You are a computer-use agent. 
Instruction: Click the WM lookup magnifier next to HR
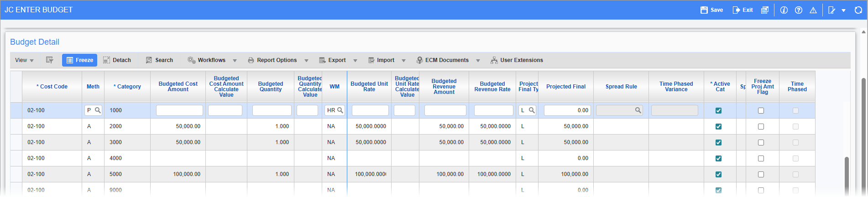(340, 110)
